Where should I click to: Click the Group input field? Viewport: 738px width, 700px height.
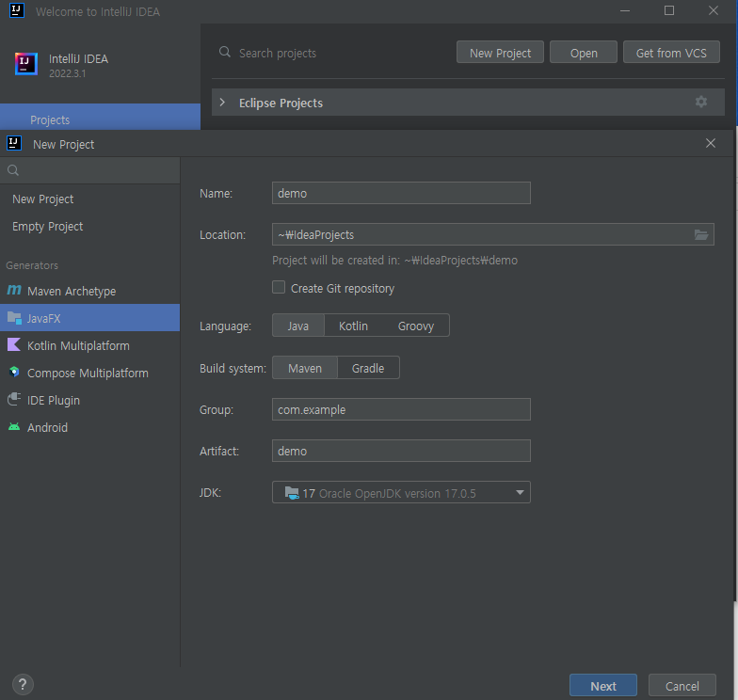point(401,410)
